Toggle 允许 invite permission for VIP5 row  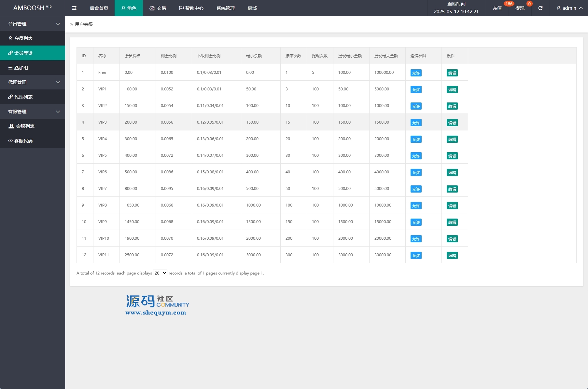pyautogui.click(x=416, y=156)
